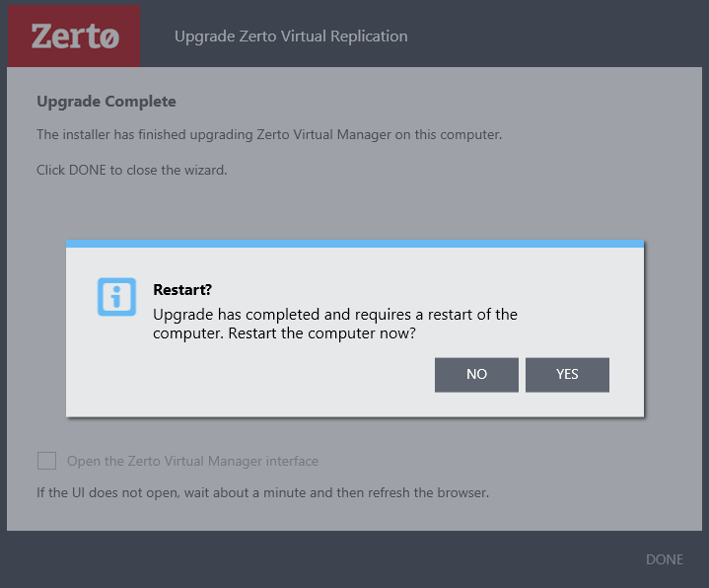This screenshot has height=588, width=709.
Task: Click the 'If the UI does not open' note
Action: [262, 492]
